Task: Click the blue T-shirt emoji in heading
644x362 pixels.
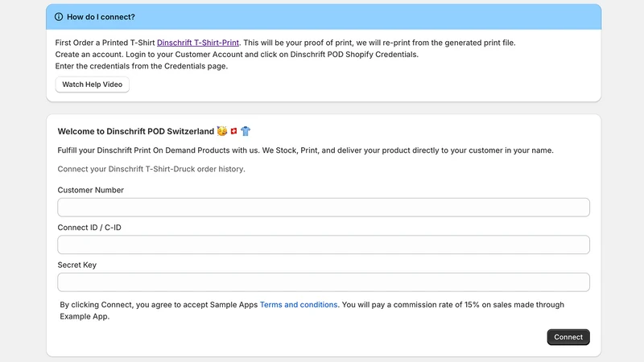Action: coord(246,131)
